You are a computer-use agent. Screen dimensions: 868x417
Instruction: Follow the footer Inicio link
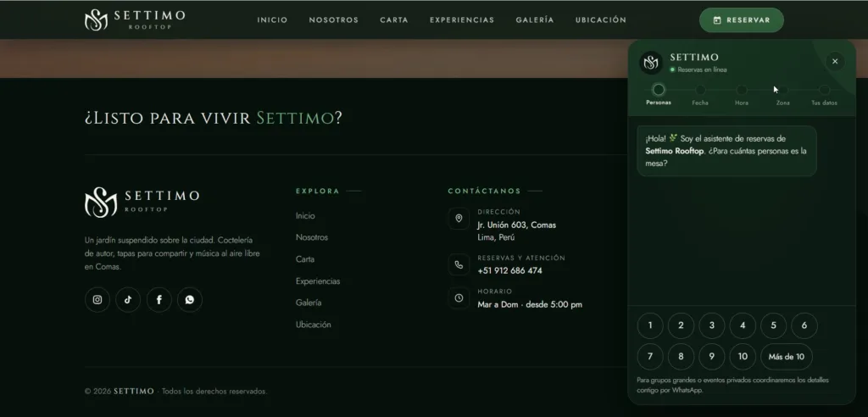pos(305,216)
